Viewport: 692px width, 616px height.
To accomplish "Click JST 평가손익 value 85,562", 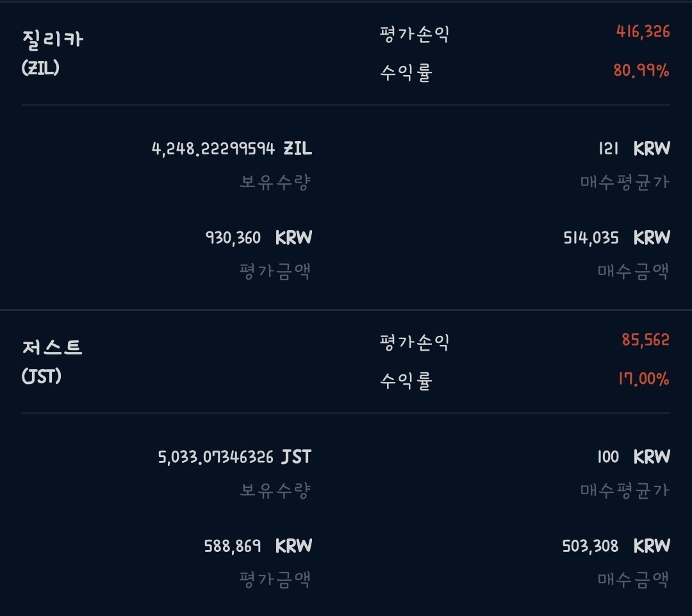I will (x=645, y=340).
